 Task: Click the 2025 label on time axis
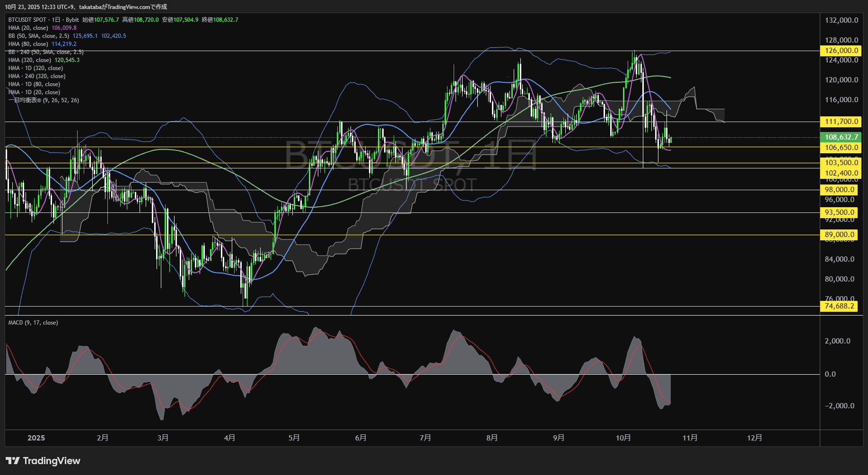click(x=36, y=438)
